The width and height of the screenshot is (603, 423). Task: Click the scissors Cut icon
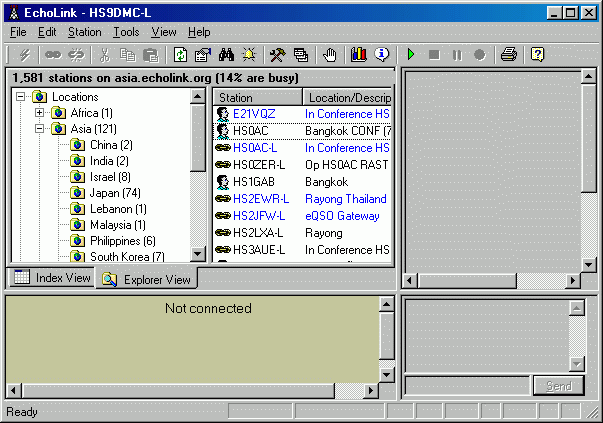(x=105, y=55)
